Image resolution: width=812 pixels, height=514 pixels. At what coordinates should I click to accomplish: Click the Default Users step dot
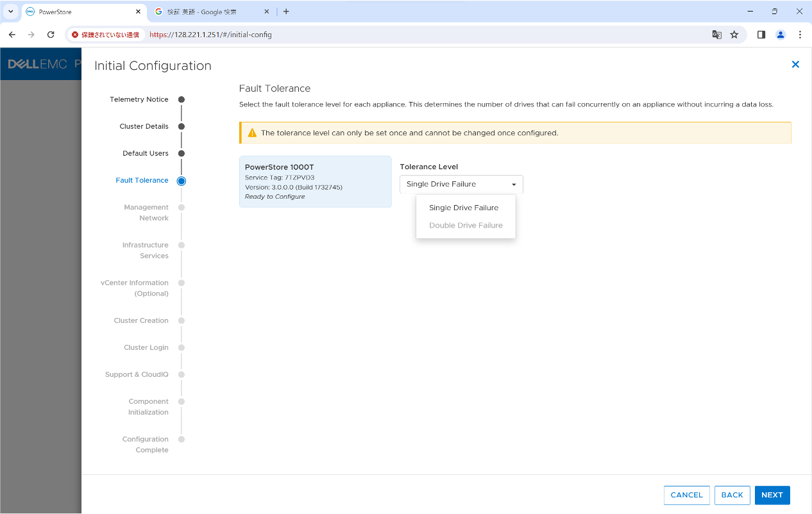click(x=182, y=153)
